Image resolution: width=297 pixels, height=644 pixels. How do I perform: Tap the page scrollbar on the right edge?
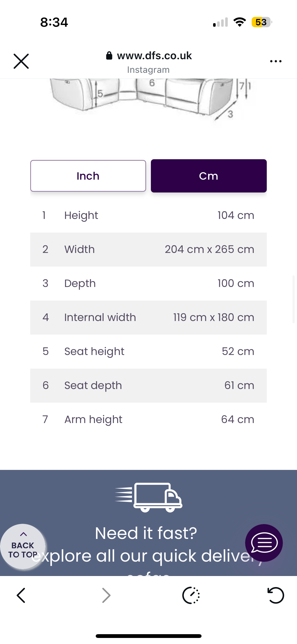tap(293, 299)
